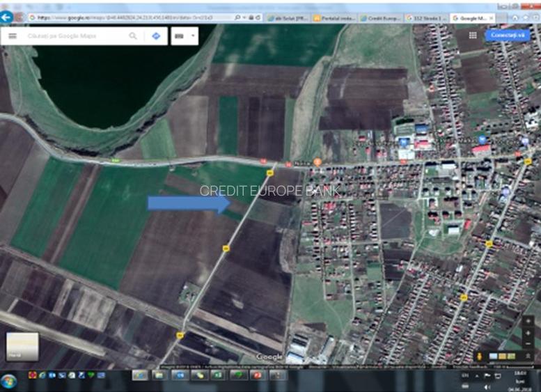Switch to the 'Credit Europ...' browser tab
The image size is (541, 392).
tap(381, 18)
